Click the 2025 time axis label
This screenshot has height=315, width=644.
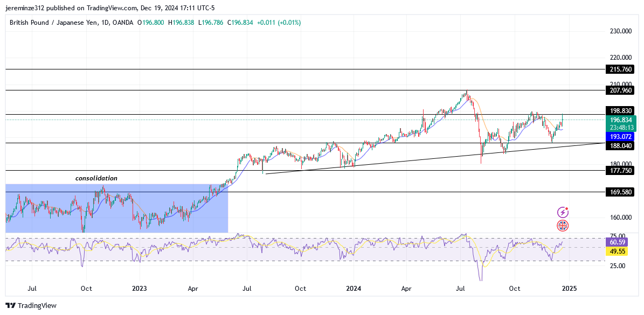(x=569, y=288)
